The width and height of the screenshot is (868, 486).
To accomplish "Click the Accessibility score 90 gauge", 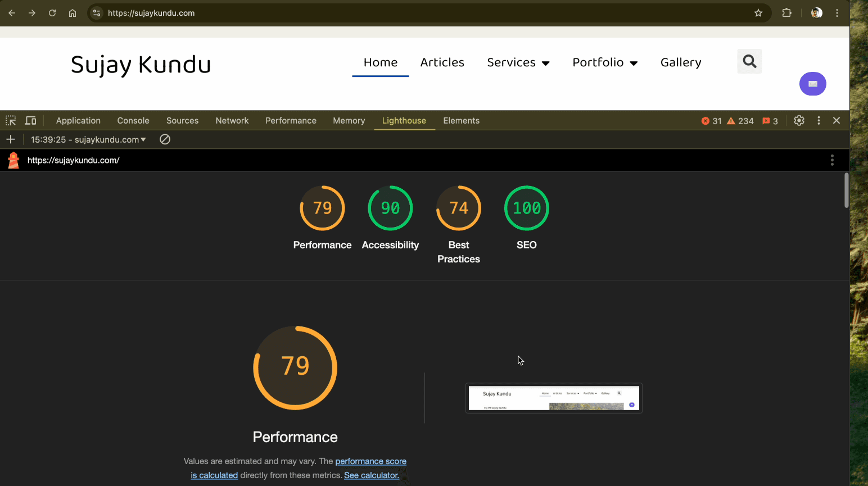I will tap(390, 208).
